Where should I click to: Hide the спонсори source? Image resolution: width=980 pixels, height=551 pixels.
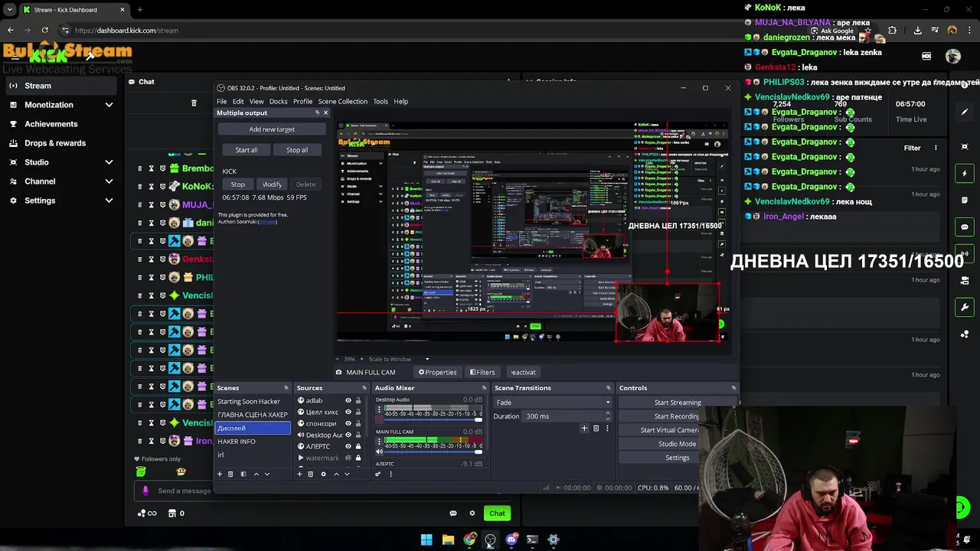point(348,423)
